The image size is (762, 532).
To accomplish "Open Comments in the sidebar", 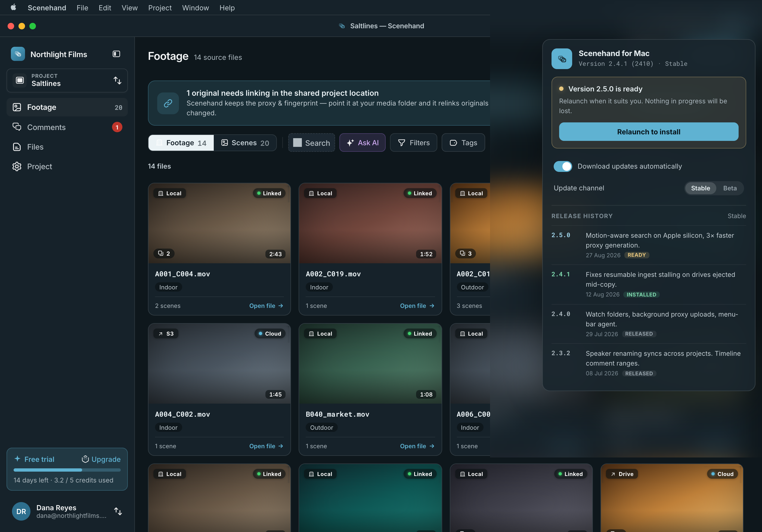I will coord(67,127).
